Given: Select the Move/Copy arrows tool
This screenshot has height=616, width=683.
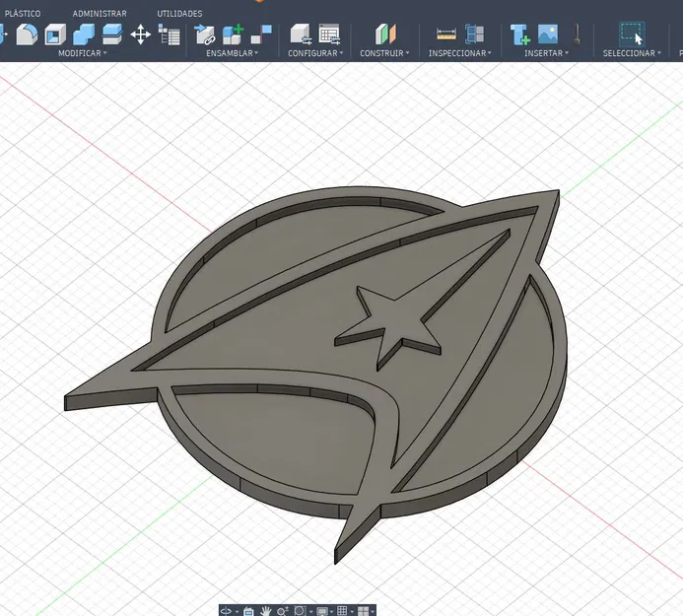Looking at the screenshot, I should 140,34.
